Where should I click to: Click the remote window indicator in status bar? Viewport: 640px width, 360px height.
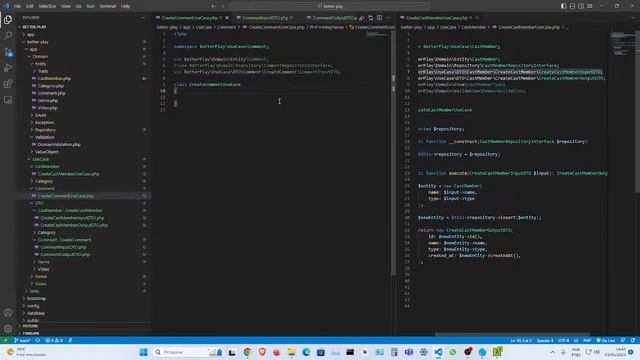[x=5, y=340]
